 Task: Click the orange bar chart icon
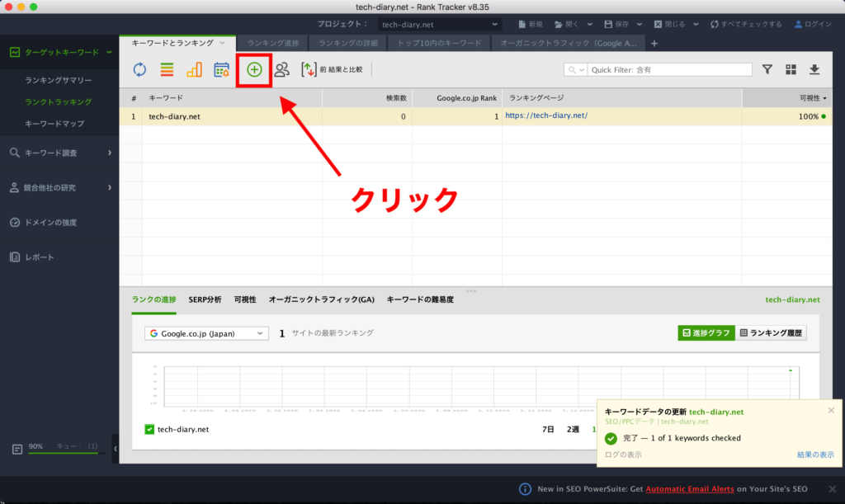tap(194, 69)
